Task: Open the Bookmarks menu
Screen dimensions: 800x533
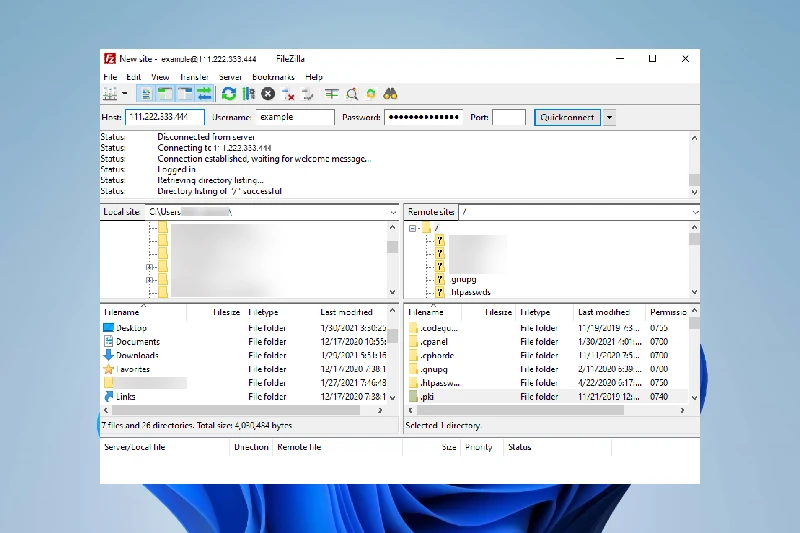Action: point(273,77)
